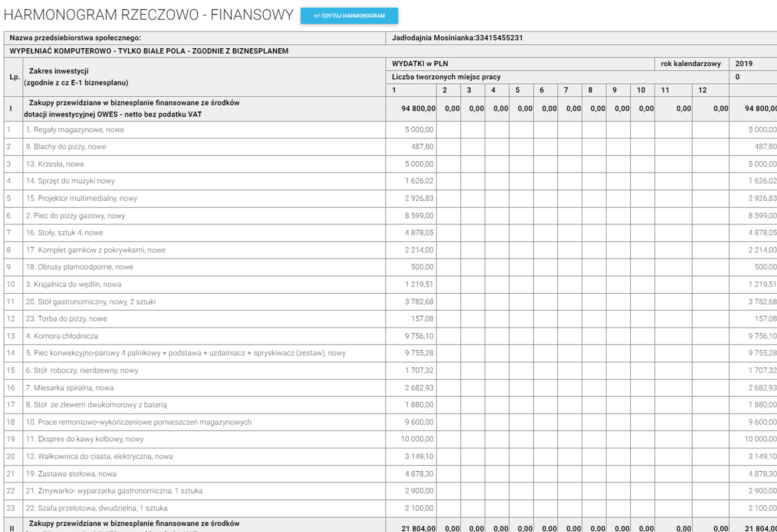Screen dimensions: 777x532
Task: Select Zmywarko-wyparzarka gastronomiczna item
Action: pos(114,491)
